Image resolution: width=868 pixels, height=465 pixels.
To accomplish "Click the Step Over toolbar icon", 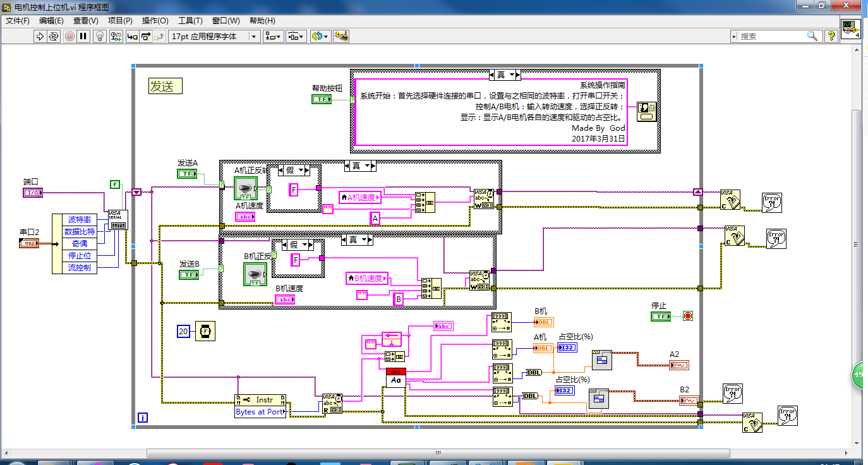I will 146,36.
